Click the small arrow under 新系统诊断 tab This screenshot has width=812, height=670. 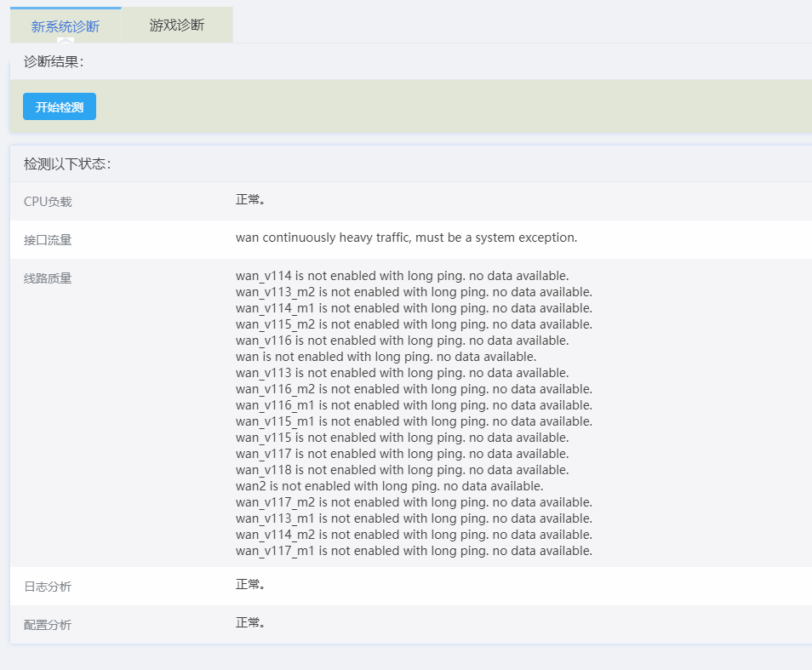pos(66,40)
